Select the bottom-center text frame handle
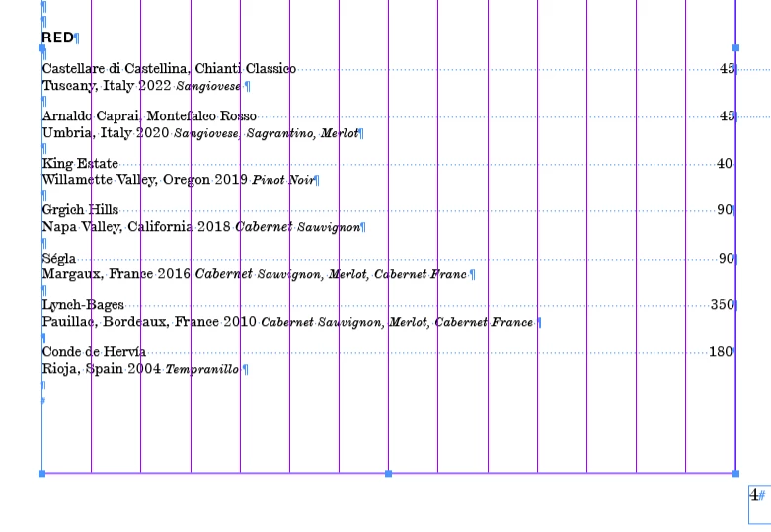 (388, 474)
